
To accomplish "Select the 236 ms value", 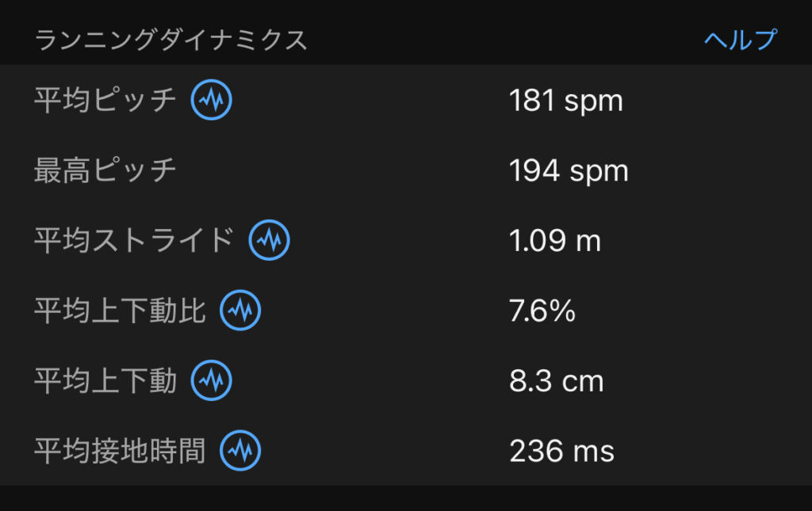I will [561, 452].
